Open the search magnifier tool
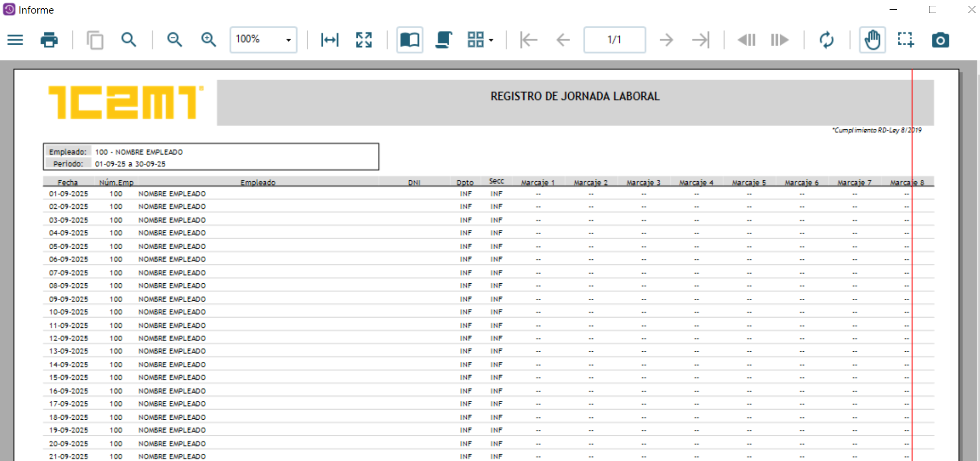The image size is (980, 461). [x=129, y=40]
